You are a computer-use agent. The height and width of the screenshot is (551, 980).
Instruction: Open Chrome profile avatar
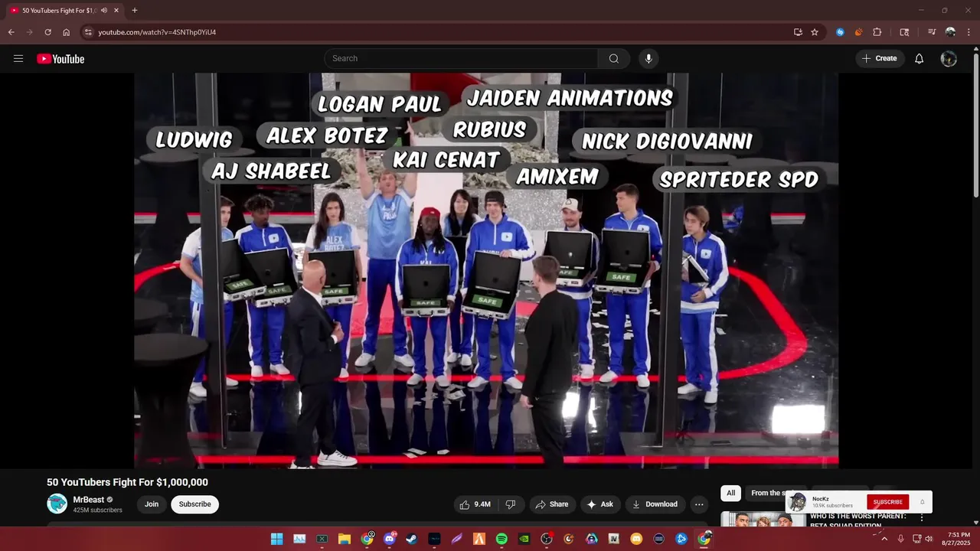click(950, 32)
